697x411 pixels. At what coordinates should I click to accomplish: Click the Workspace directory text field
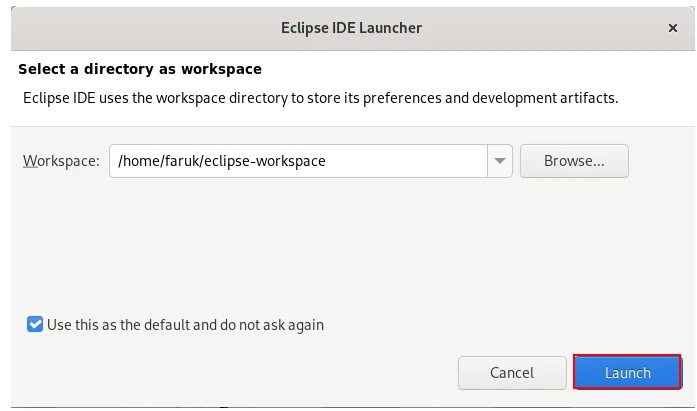[298, 161]
